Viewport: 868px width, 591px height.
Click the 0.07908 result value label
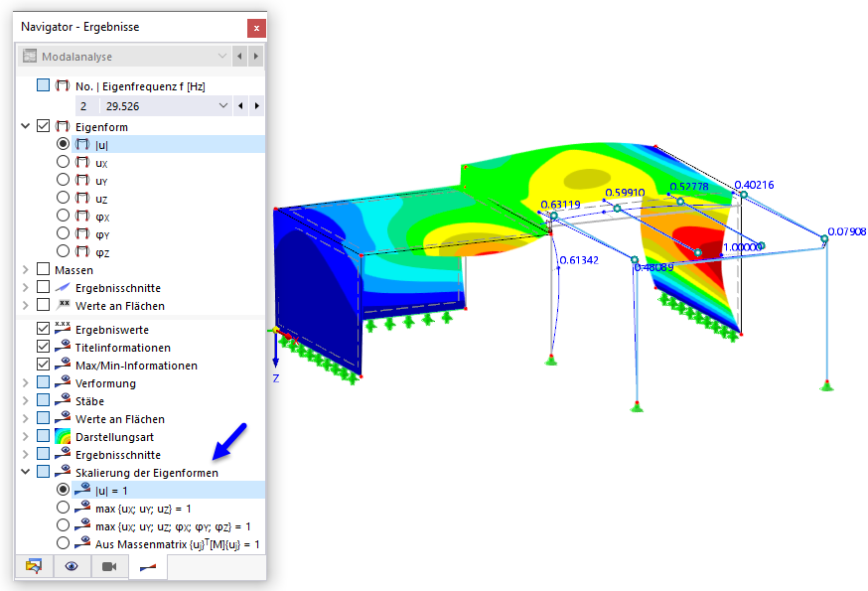tap(846, 231)
